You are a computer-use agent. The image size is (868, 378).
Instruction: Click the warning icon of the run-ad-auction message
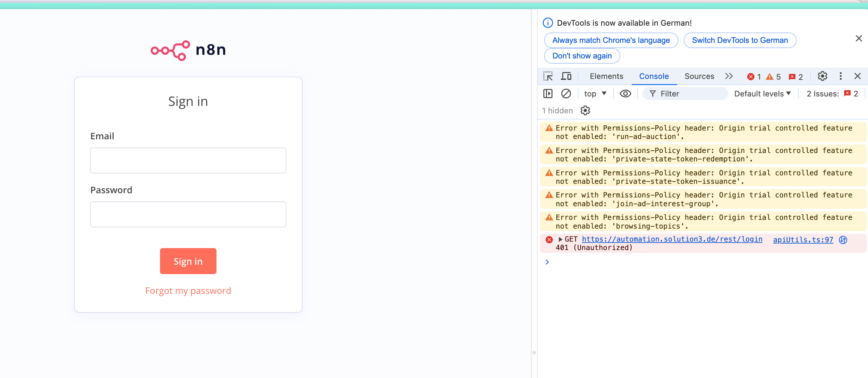pyautogui.click(x=549, y=128)
